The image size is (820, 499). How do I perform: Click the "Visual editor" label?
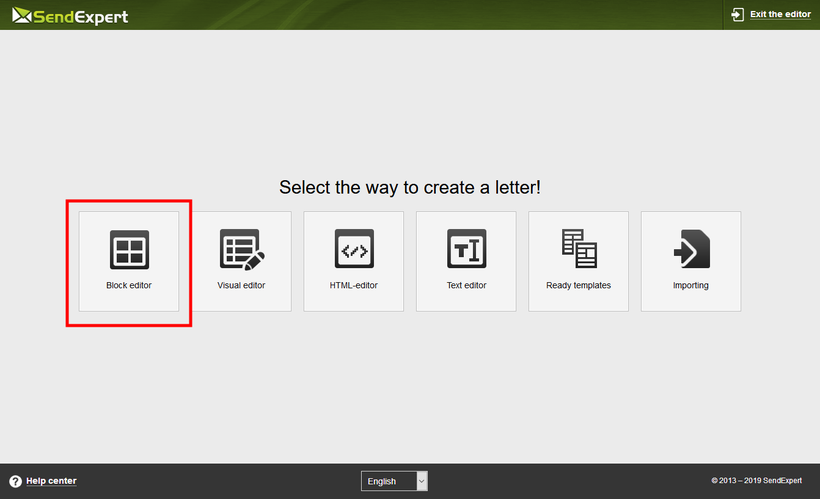click(241, 285)
